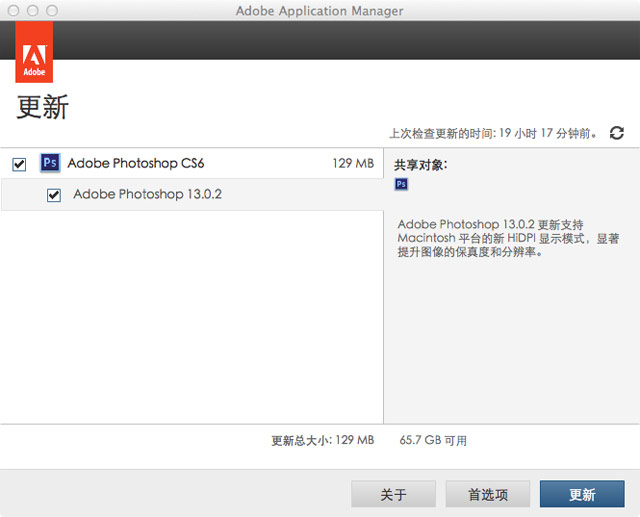Open the 关于 about dialog
This screenshot has height=517, width=640.
[x=393, y=494]
